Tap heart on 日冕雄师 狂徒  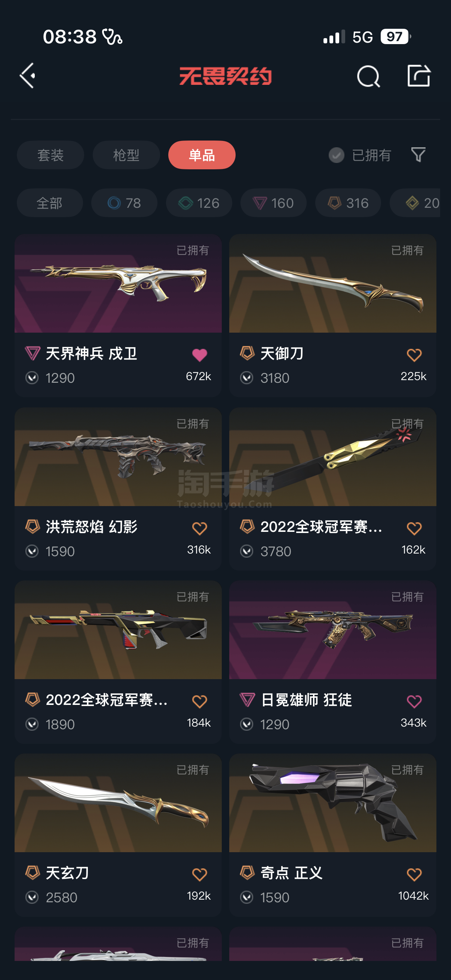tap(414, 701)
